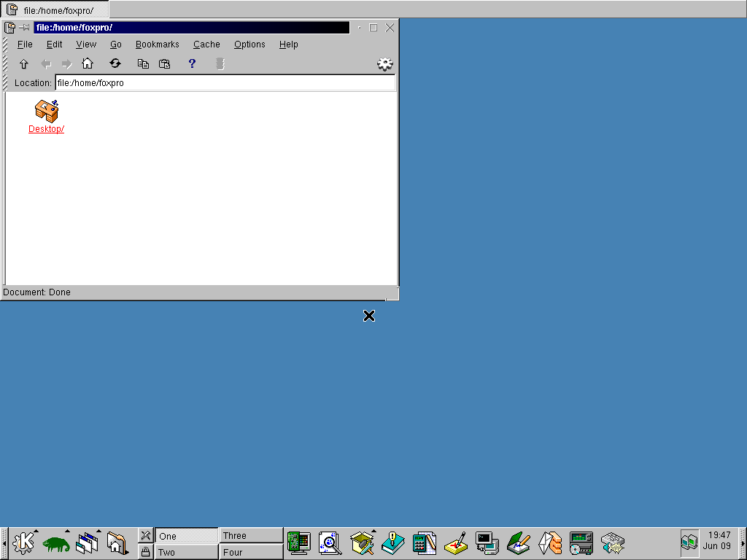Go to home directory using the Home icon
Viewport: 747px width, 560px height.
[x=88, y=64]
